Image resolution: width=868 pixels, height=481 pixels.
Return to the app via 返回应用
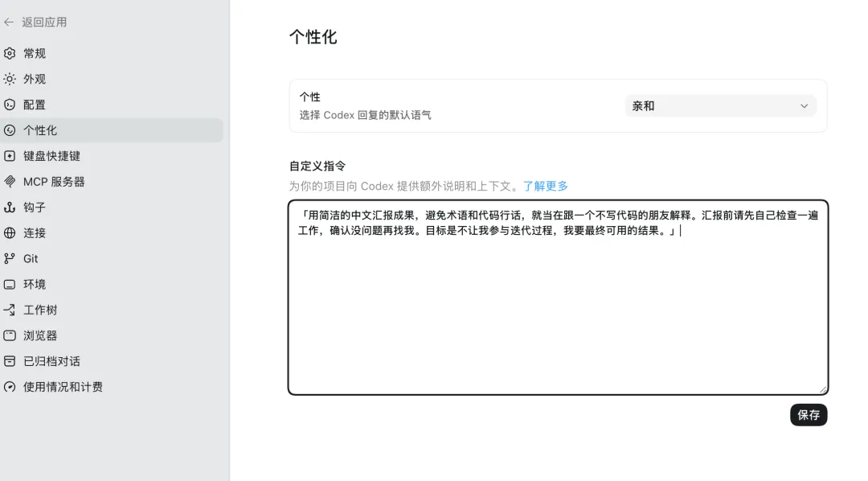44,23
